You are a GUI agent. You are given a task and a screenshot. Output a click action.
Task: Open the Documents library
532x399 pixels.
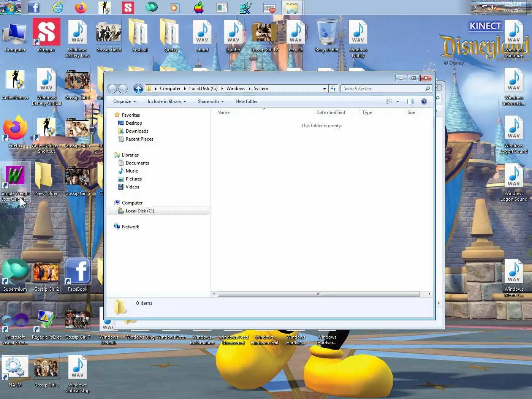137,163
